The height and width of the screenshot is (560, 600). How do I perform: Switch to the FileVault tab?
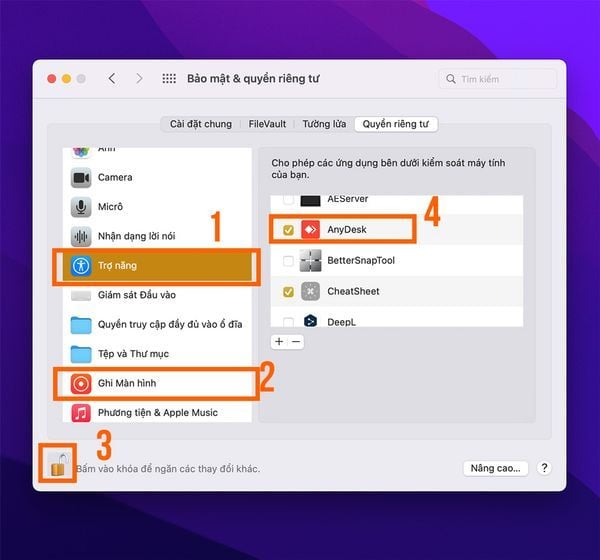pos(267,124)
